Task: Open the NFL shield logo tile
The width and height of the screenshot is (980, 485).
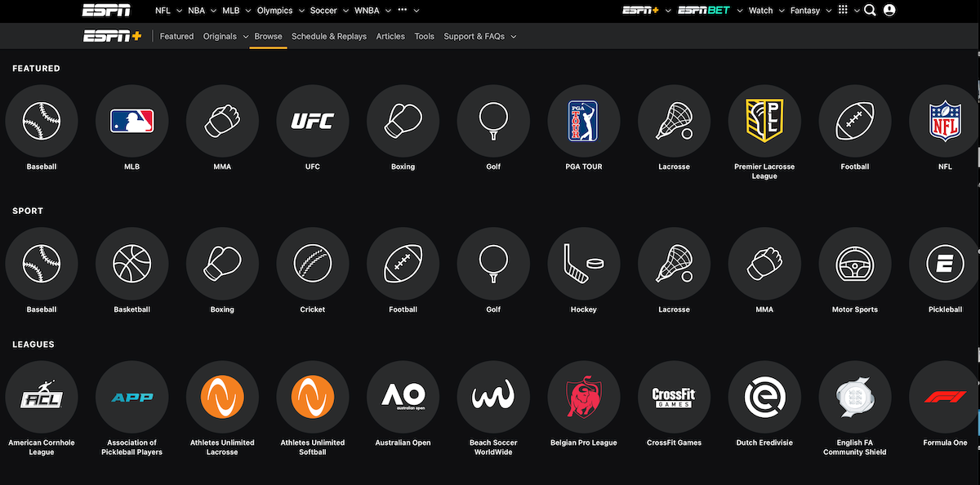Action: coord(945,122)
